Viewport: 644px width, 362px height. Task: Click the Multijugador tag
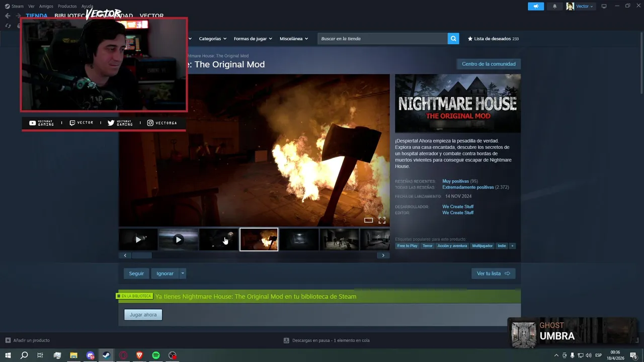click(482, 246)
